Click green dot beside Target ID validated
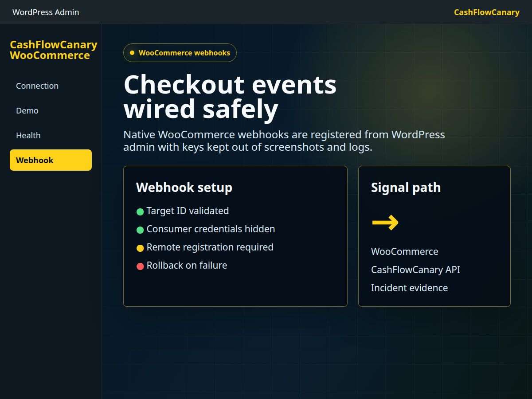 pyautogui.click(x=140, y=212)
